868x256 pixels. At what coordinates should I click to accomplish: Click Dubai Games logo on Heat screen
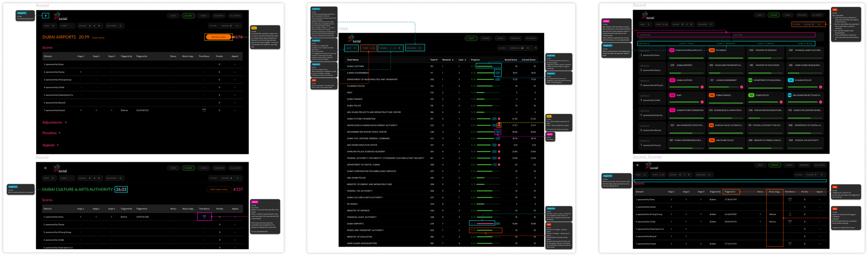coord(354,38)
